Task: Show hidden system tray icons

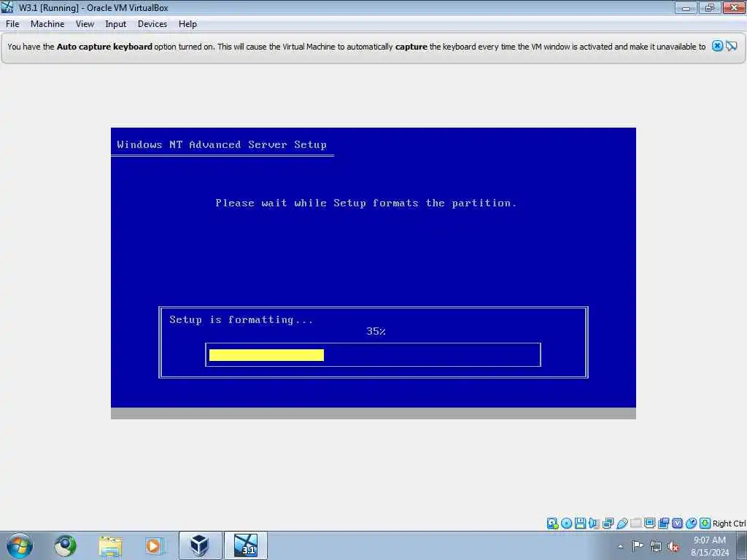Action: coord(620,546)
